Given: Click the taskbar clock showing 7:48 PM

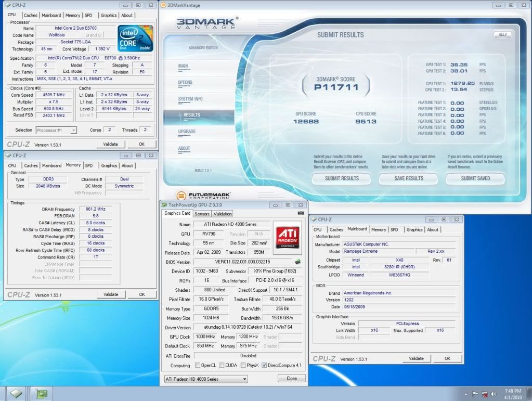Looking at the screenshot, I should pos(513,394).
